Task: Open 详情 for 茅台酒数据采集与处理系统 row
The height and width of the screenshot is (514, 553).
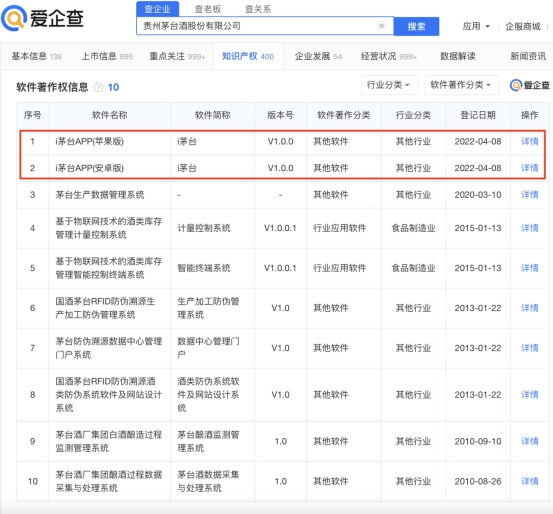Action: tap(530, 481)
